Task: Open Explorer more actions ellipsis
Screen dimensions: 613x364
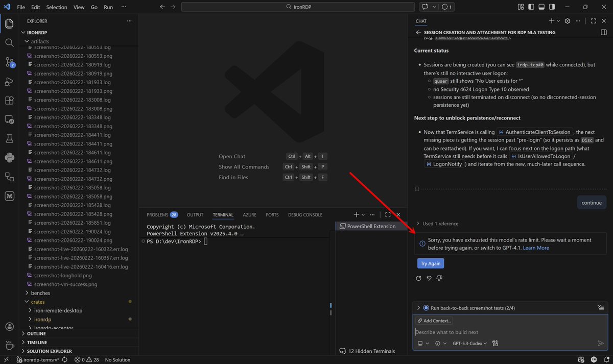Action: tap(130, 21)
